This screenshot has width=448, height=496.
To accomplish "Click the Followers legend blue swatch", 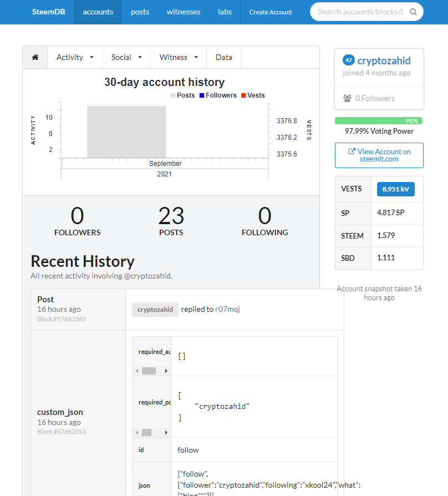I will click(x=202, y=95).
